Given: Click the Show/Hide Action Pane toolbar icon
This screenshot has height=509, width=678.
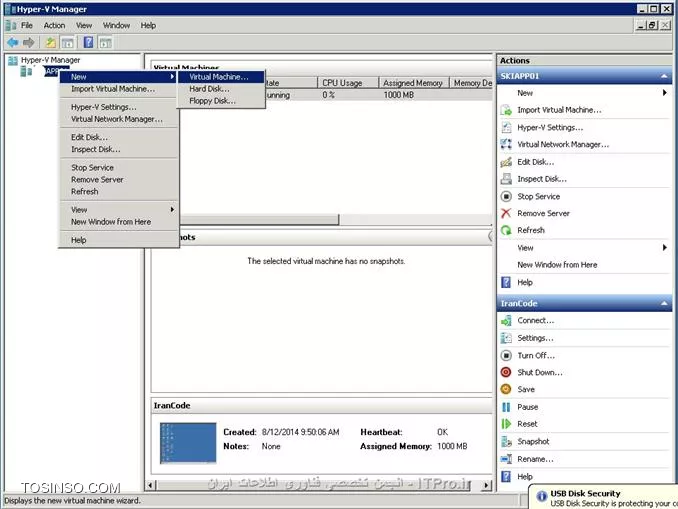Looking at the screenshot, I should click(x=105, y=42).
